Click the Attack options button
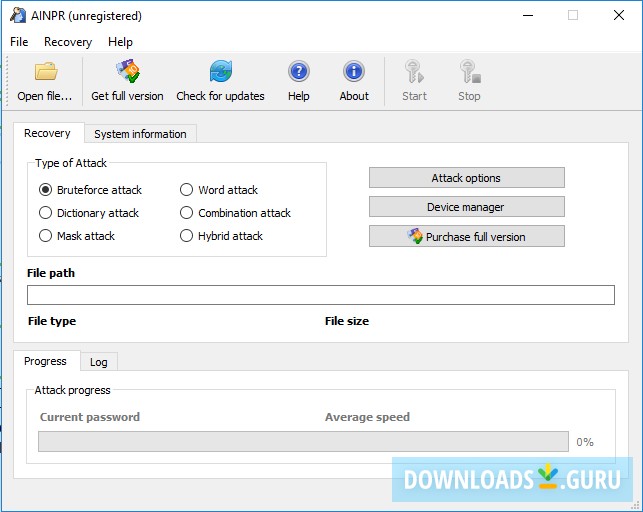 point(467,178)
